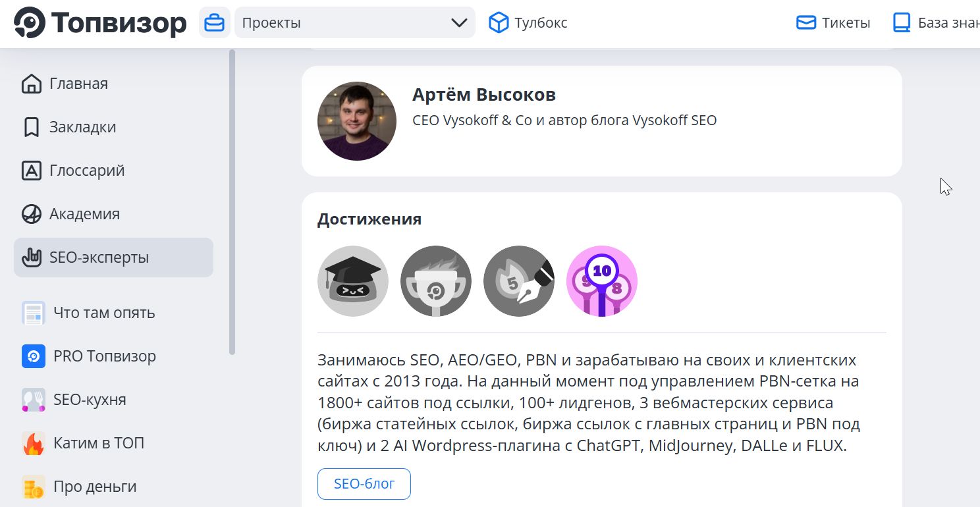Click the Тулбокс cube icon

tap(499, 23)
